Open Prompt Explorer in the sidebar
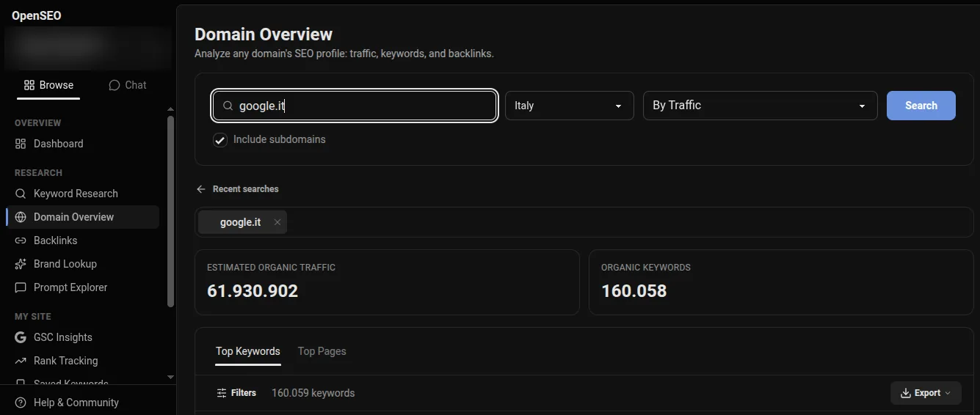 click(82, 287)
